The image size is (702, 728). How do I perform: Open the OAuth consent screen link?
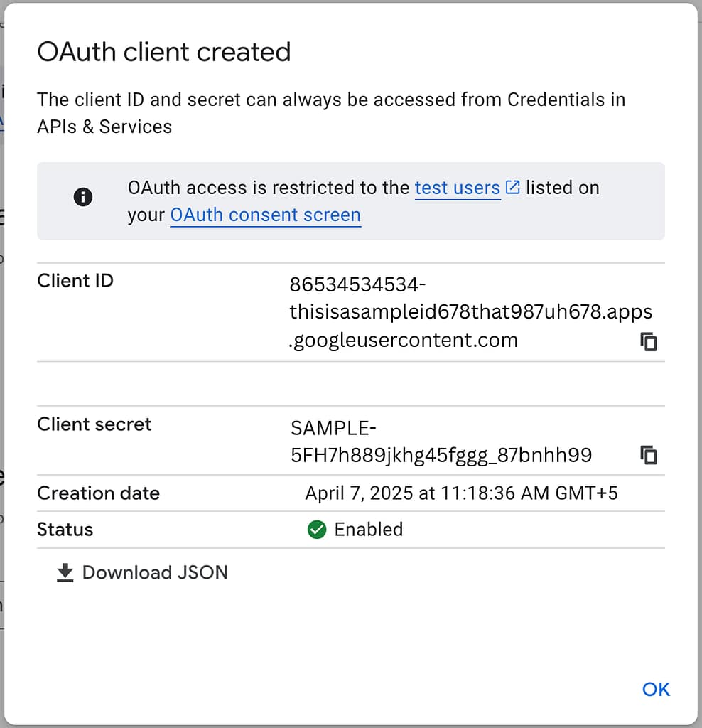coord(265,215)
